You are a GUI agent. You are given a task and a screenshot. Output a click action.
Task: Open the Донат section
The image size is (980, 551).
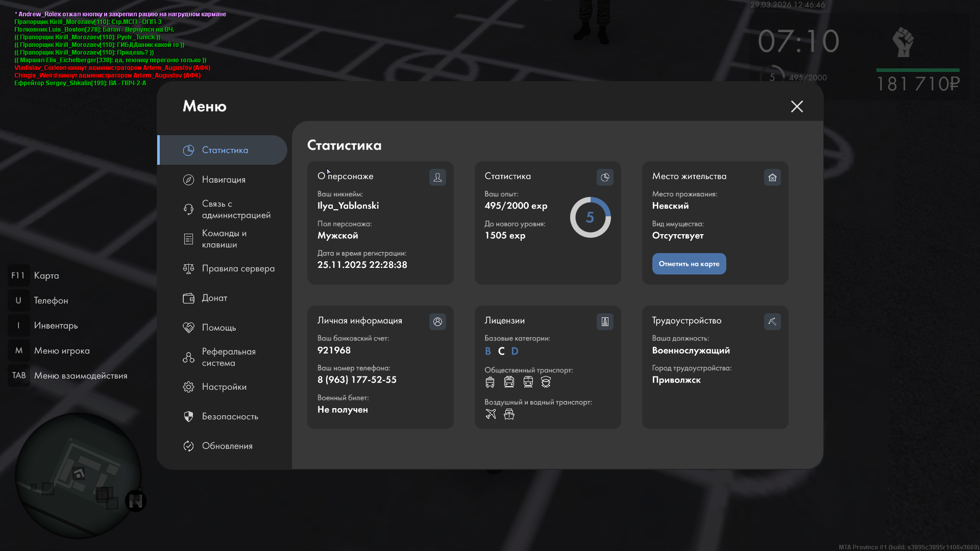(x=214, y=298)
